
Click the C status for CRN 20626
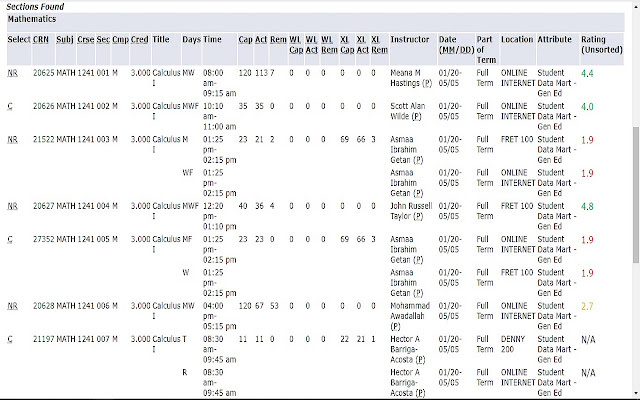pos(10,106)
